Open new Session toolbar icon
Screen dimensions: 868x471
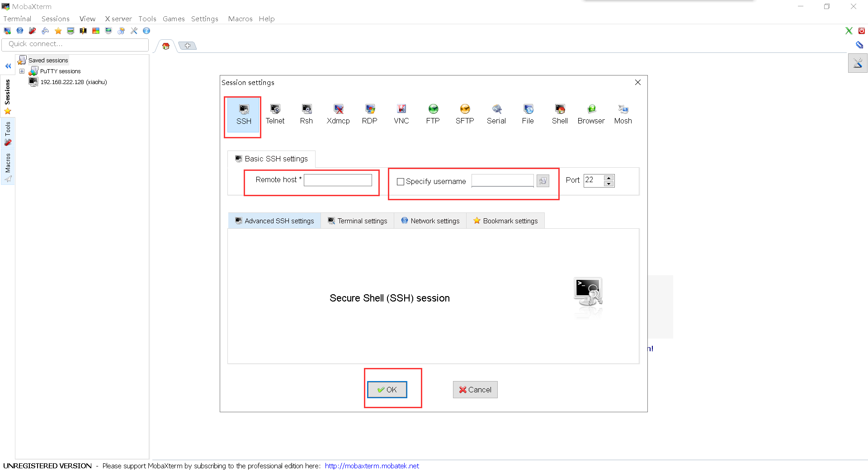(7, 31)
